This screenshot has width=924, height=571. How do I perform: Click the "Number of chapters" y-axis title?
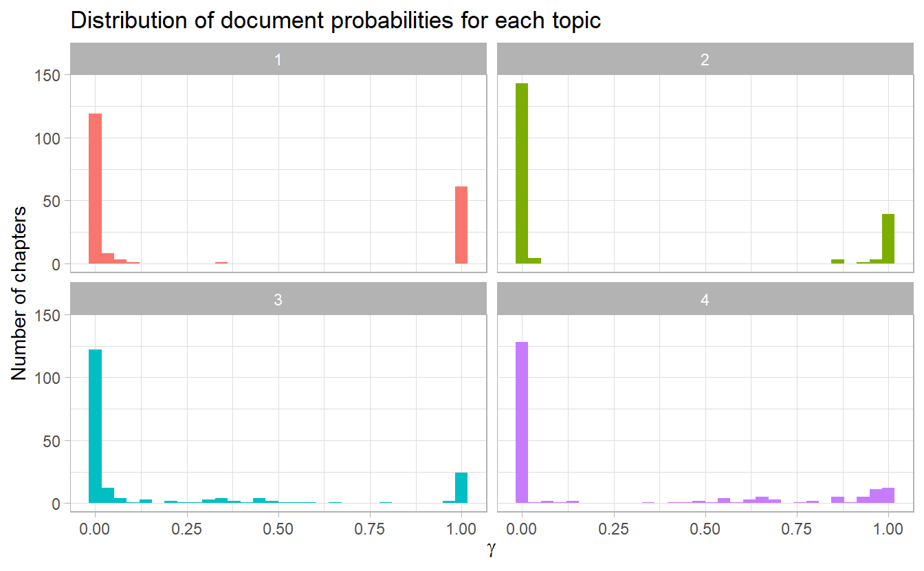(x=19, y=292)
